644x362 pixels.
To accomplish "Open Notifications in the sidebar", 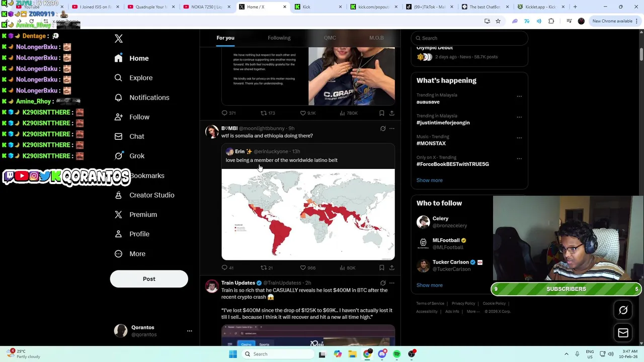I will [x=142, y=98].
